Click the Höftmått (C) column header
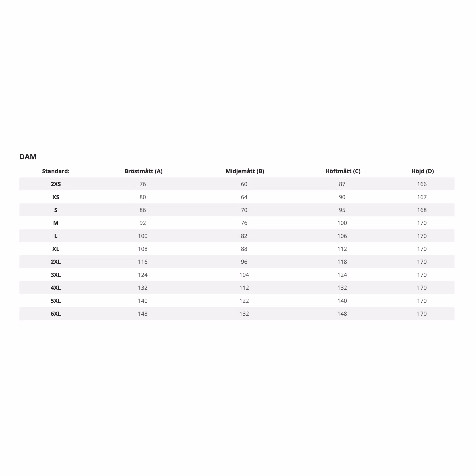This screenshot has width=476, height=476. click(x=343, y=171)
